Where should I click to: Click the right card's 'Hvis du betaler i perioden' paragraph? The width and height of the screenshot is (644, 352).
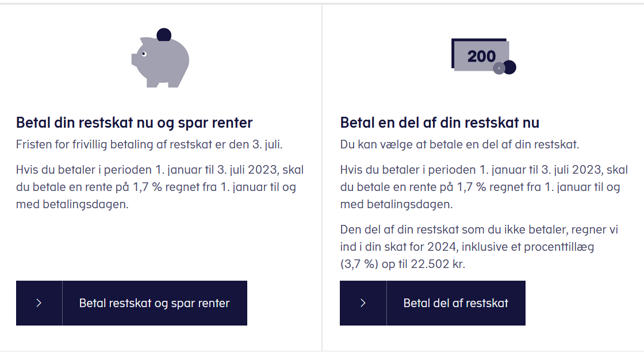(x=484, y=187)
